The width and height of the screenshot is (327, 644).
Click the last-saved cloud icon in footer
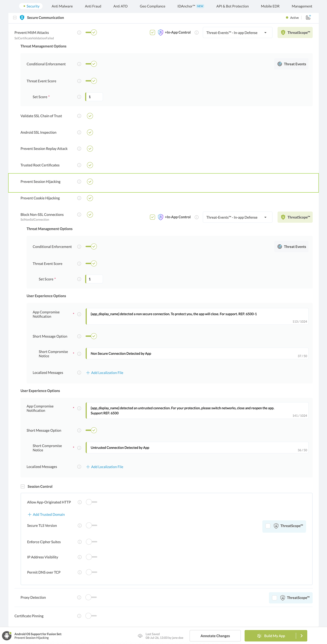click(x=140, y=636)
